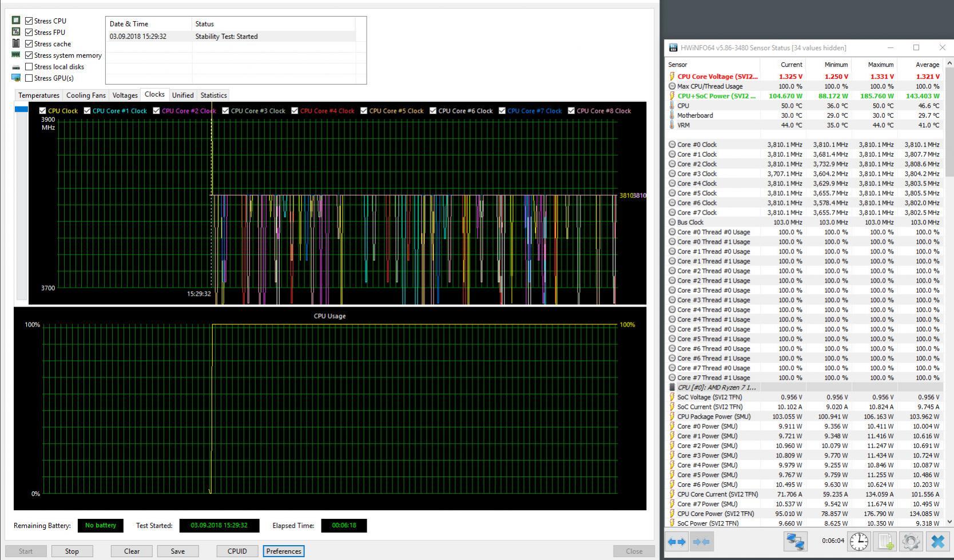Viewport: 954px width, 560px height.
Task: Toggle the CPU Core #1 Clock graph checkbox
Action: pos(87,110)
